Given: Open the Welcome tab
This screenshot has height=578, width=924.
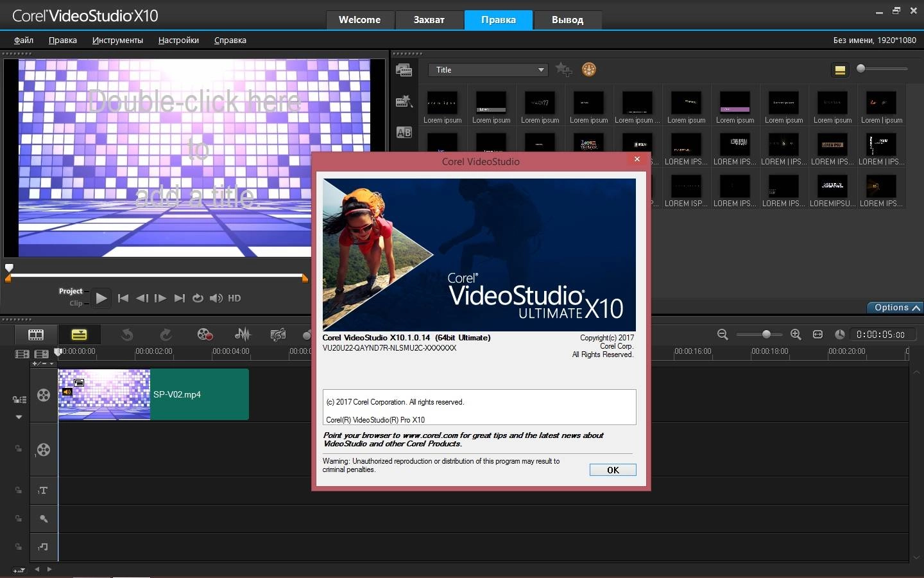Looking at the screenshot, I should (359, 20).
